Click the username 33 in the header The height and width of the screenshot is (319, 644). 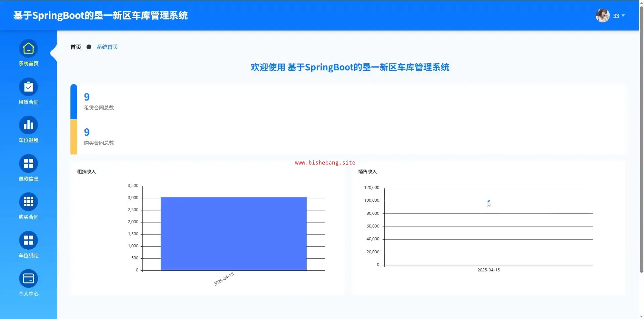click(x=616, y=16)
